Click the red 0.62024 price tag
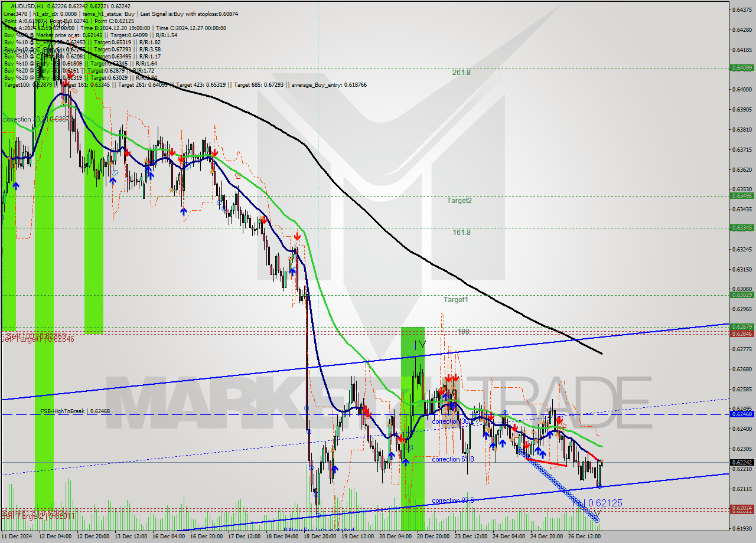This screenshot has width=756, height=543. (x=741, y=508)
